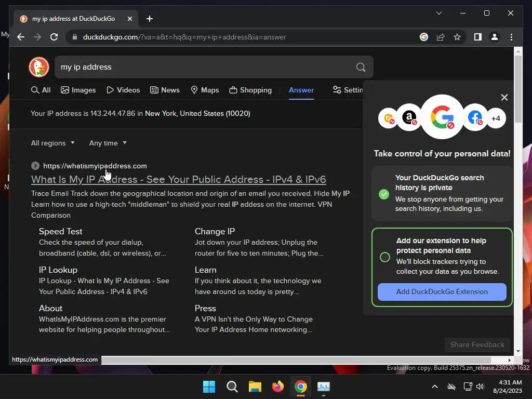This screenshot has width=532, height=399.
Task: Click the browser address bar URL
Action: click(184, 37)
